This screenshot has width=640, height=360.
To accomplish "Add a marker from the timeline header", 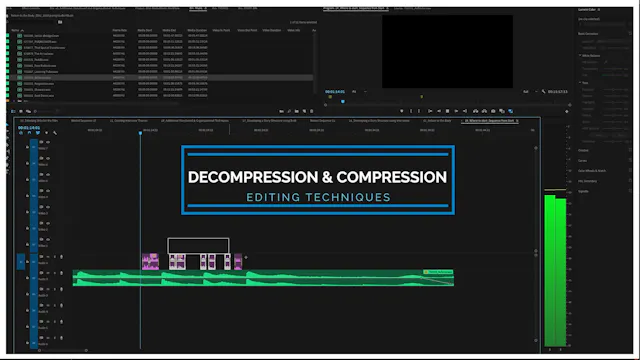I will pyautogui.click(x=46, y=133).
